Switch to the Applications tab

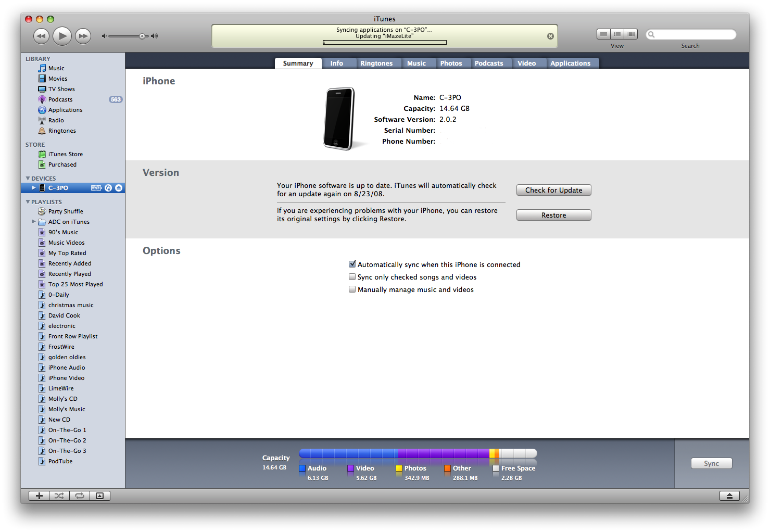(x=571, y=64)
